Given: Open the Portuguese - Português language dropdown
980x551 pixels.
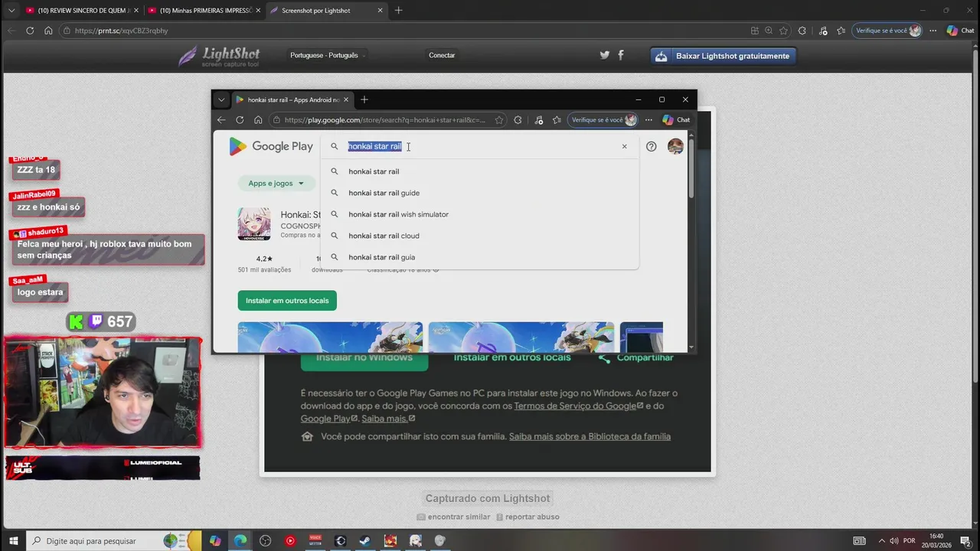Looking at the screenshot, I should pyautogui.click(x=328, y=55).
